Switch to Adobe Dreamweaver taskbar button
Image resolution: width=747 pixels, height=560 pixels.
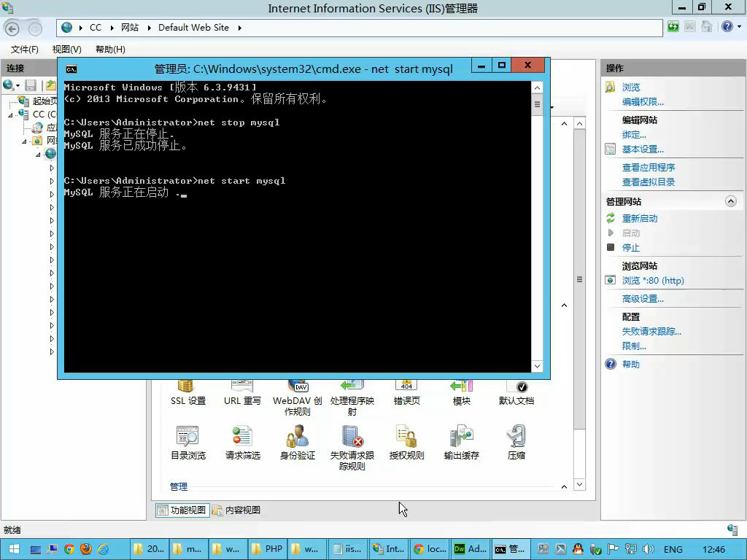(x=471, y=549)
